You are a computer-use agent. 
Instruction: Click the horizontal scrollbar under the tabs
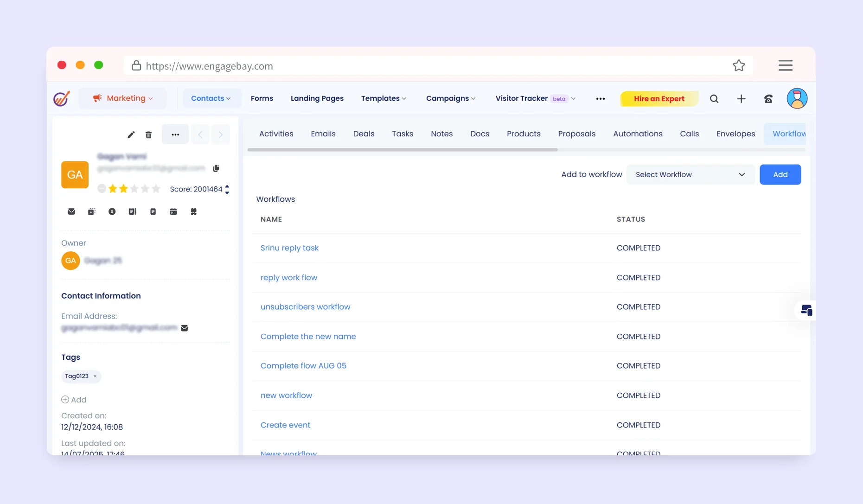(403, 150)
